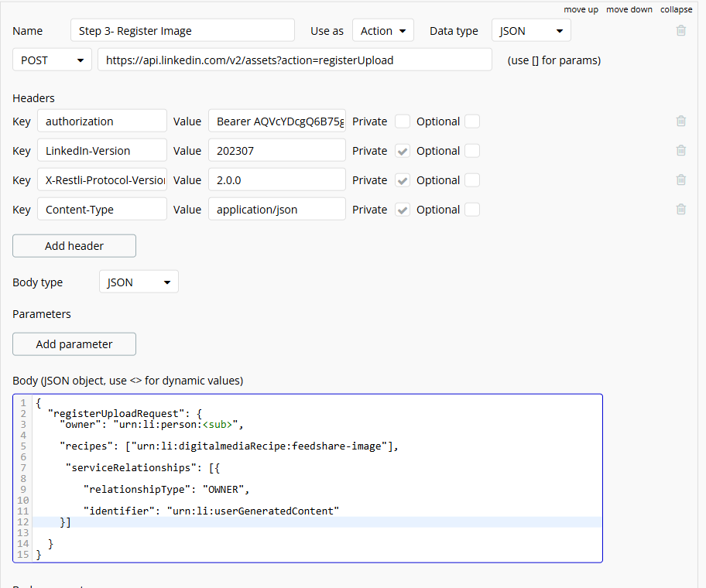This screenshot has height=588, width=706.
Task: Remove the LinkedIn-Version header with trash icon
Action: pos(680,151)
